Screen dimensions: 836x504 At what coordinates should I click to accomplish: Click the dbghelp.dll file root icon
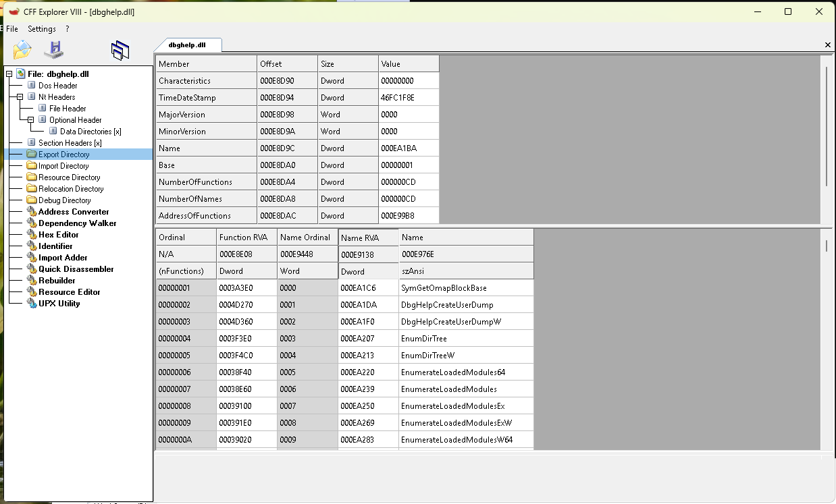pyautogui.click(x=21, y=74)
